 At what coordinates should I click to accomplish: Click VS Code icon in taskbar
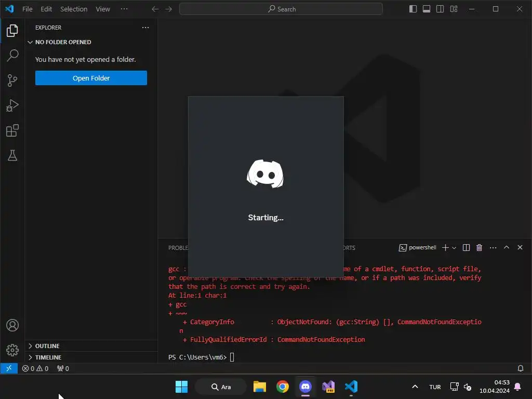click(351, 387)
